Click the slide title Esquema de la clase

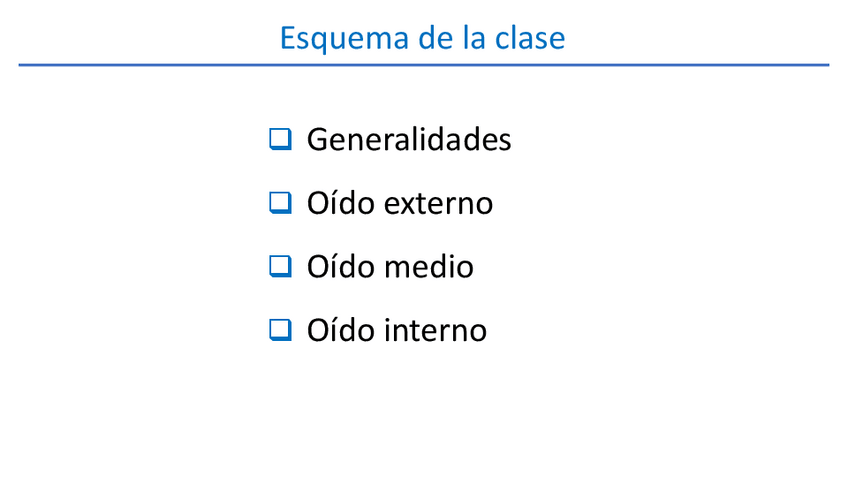point(422,38)
